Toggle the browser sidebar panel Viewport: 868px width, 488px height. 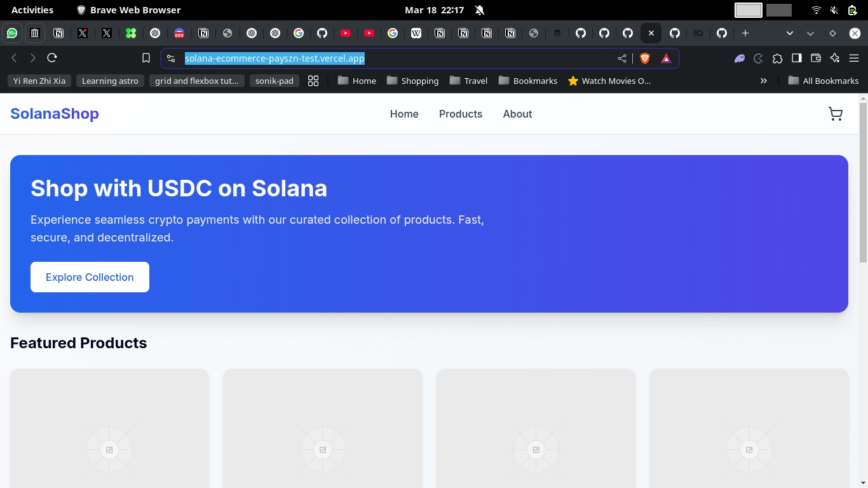pos(796,58)
